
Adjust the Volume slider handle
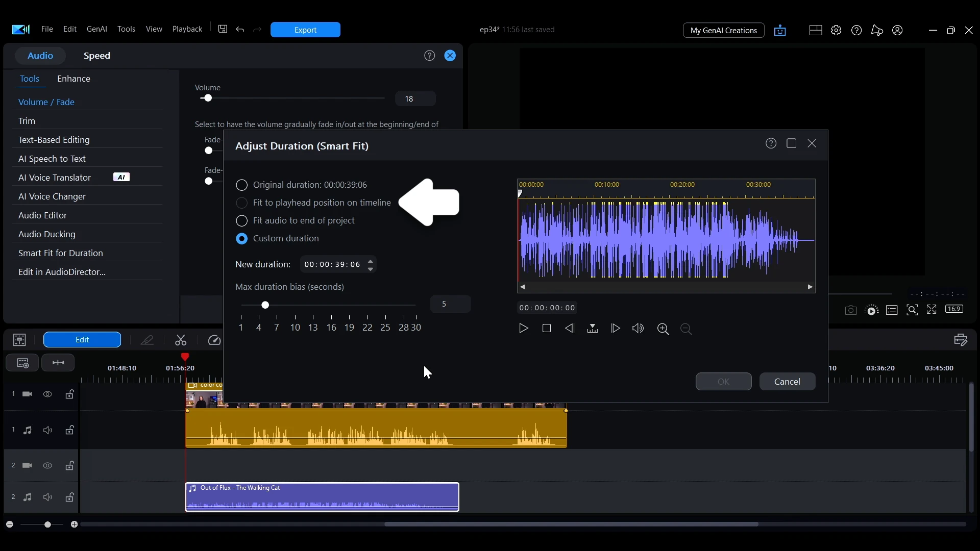208,98
